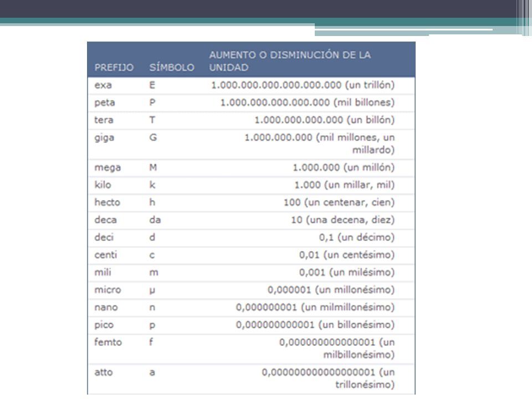The width and height of the screenshot is (532, 399).
Task: Select the 'femto' prefix cell
Action: [108, 342]
